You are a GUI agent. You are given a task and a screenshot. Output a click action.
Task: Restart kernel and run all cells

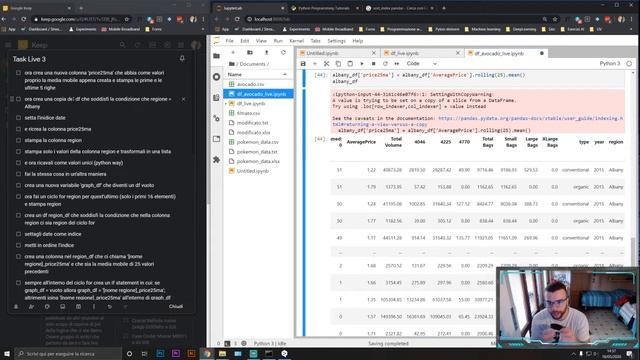pyautogui.click(x=397, y=64)
